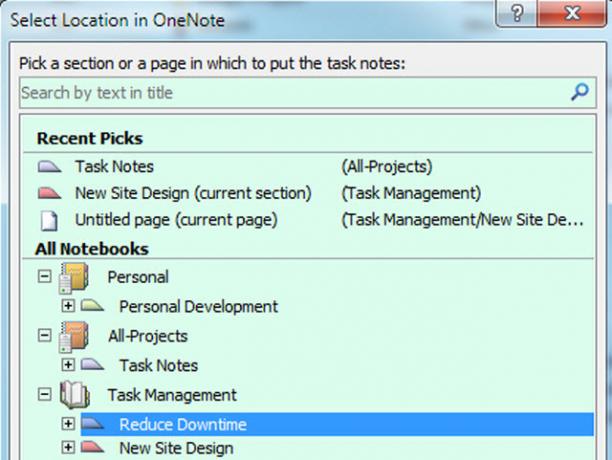Select the highlighted Reduce Downtime section
612x460 pixels.
337,424
